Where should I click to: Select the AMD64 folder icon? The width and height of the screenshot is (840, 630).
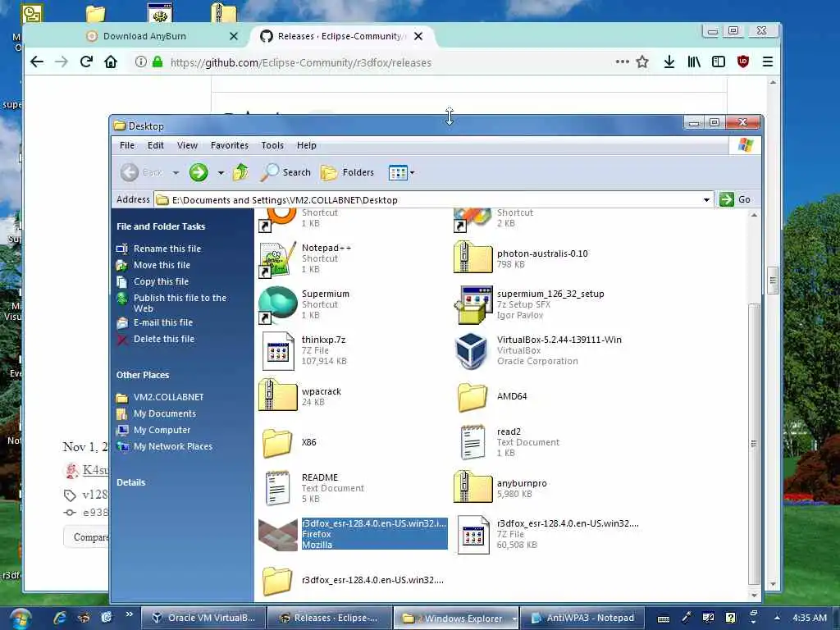472,396
